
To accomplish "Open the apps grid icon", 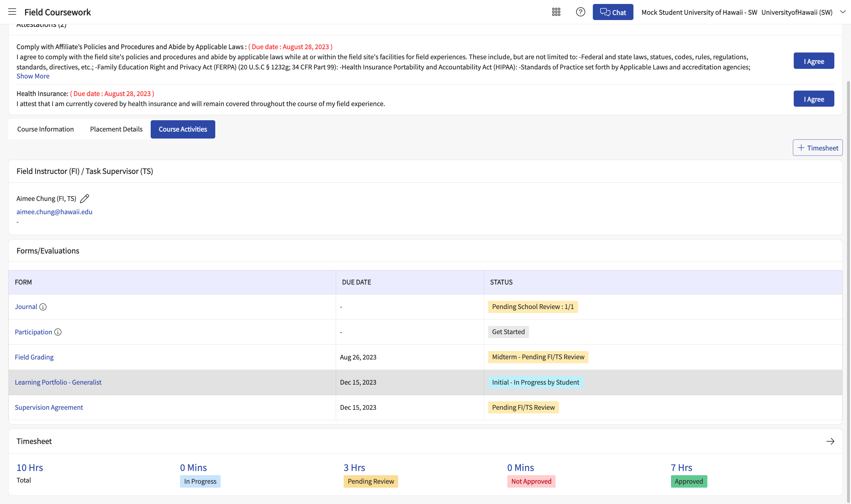I will coord(556,12).
